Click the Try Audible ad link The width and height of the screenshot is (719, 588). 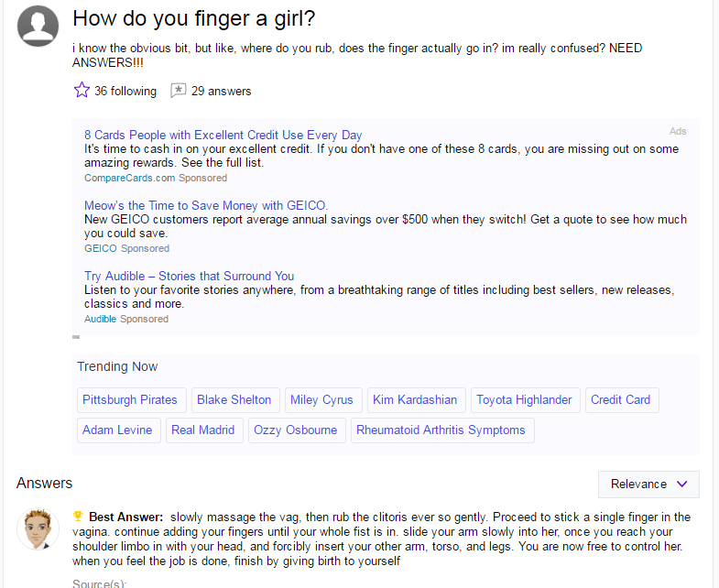[189, 276]
